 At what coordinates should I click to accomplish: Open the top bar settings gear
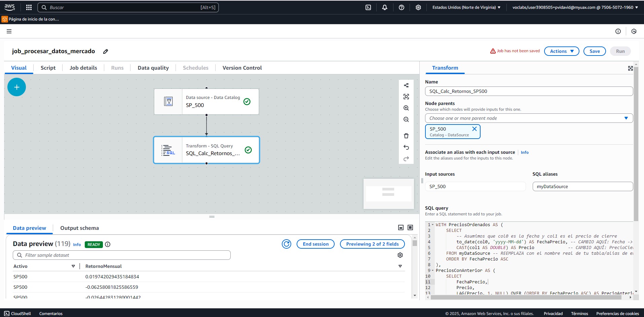point(418,7)
